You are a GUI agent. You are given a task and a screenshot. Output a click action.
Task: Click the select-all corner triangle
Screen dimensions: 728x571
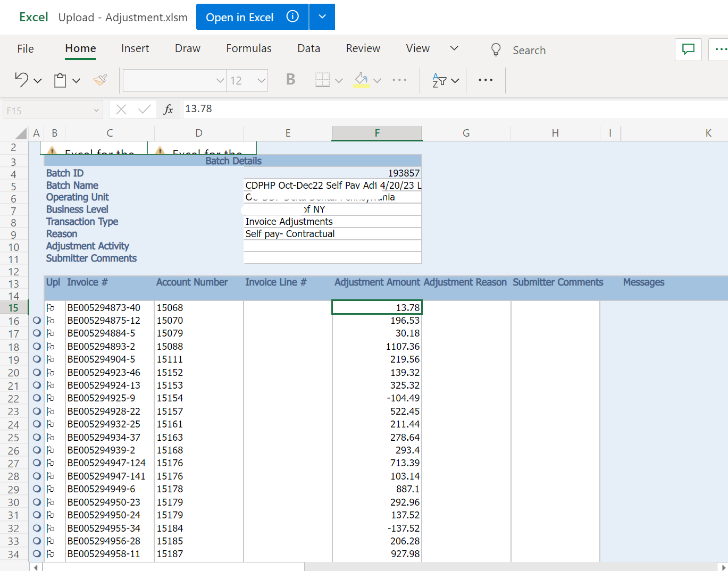[21, 133]
